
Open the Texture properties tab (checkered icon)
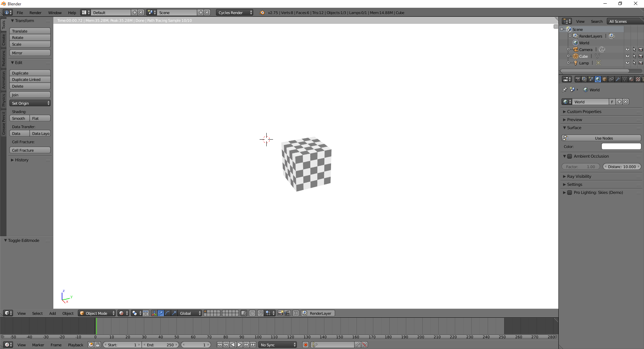point(638,80)
